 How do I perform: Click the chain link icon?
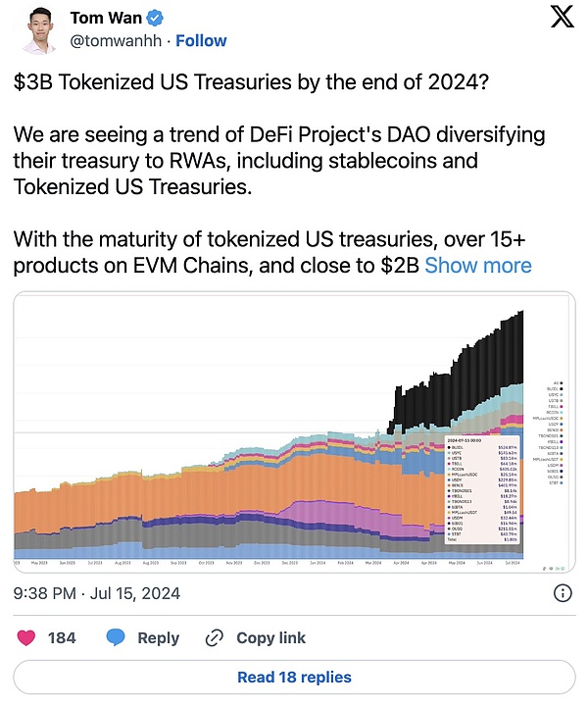[215, 638]
